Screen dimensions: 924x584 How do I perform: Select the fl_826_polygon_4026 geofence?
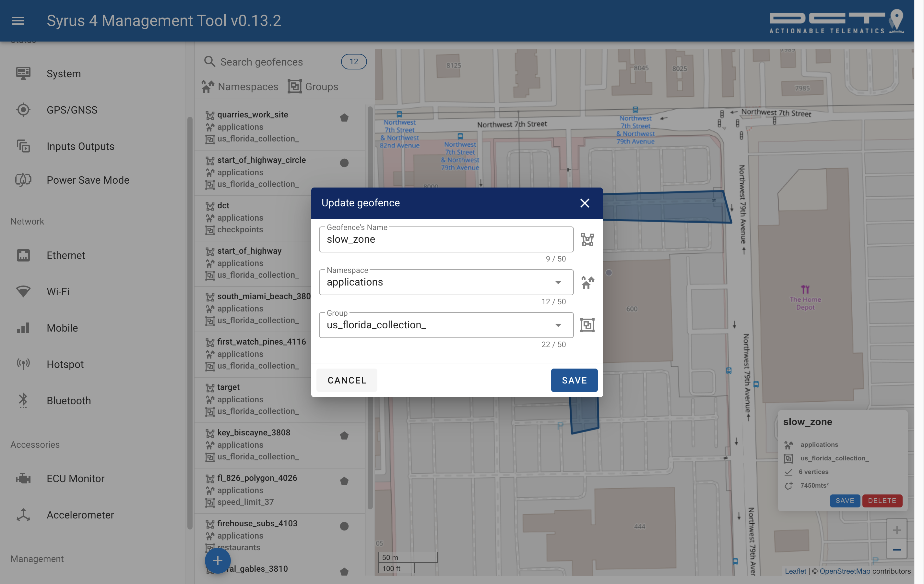point(279,490)
